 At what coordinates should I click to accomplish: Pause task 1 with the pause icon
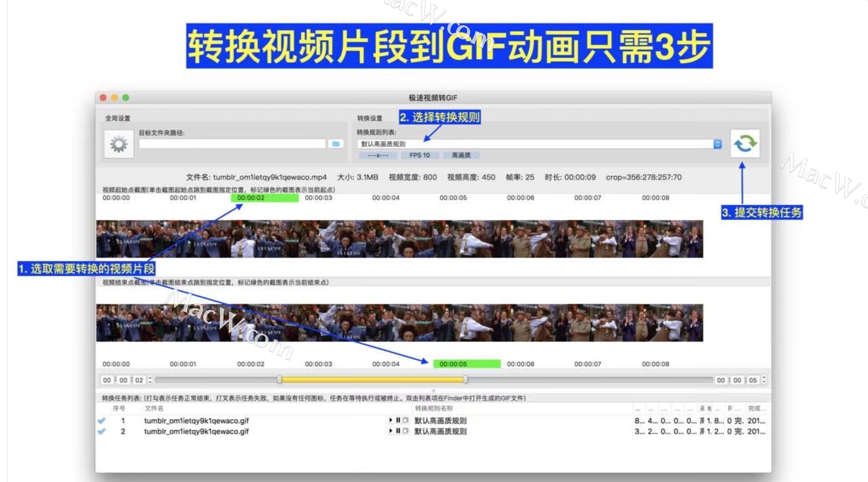(398, 420)
